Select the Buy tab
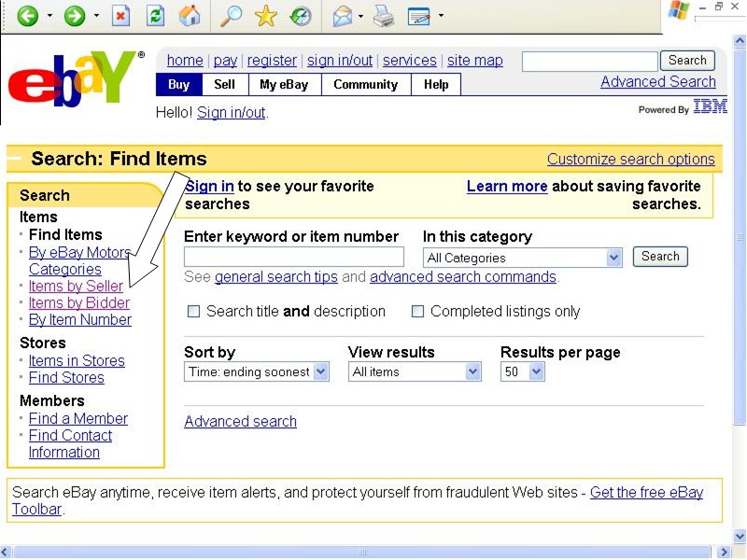Viewport: 747px width, 560px height. [179, 85]
